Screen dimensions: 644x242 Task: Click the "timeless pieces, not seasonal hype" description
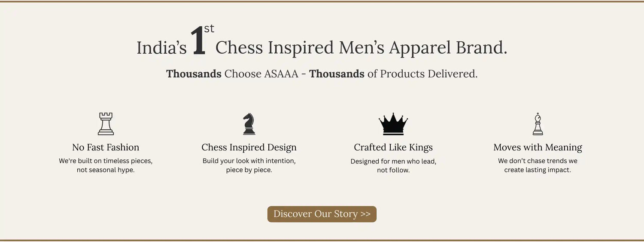(106, 165)
